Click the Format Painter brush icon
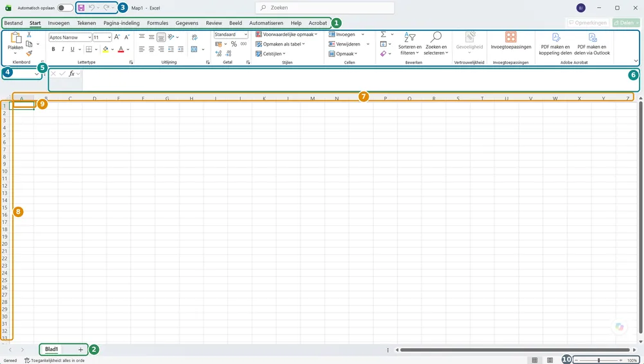The image size is (644, 364). point(29,53)
